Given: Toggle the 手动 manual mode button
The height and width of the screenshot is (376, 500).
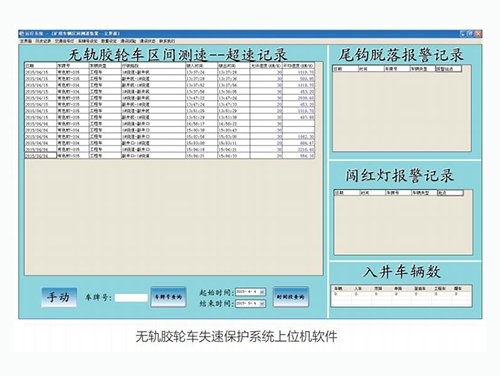Looking at the screenshot, I should point(59,297).
